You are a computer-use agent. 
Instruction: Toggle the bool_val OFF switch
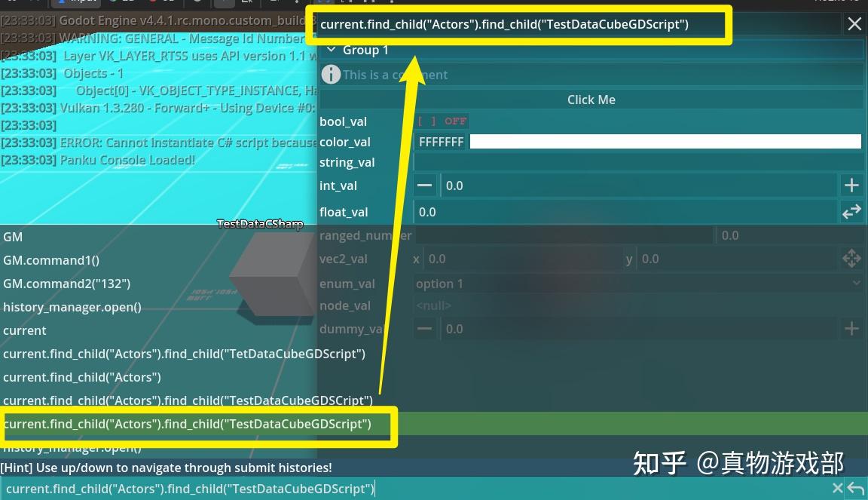(442, 121)
